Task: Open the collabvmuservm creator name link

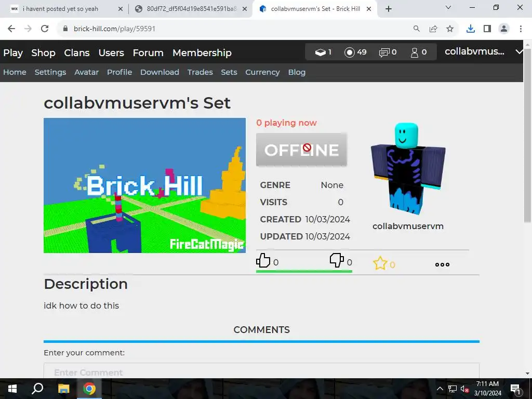Action: click(408, 226)
